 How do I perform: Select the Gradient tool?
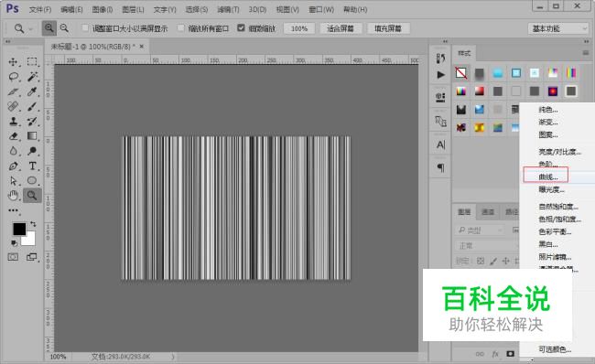click(32, 136)
